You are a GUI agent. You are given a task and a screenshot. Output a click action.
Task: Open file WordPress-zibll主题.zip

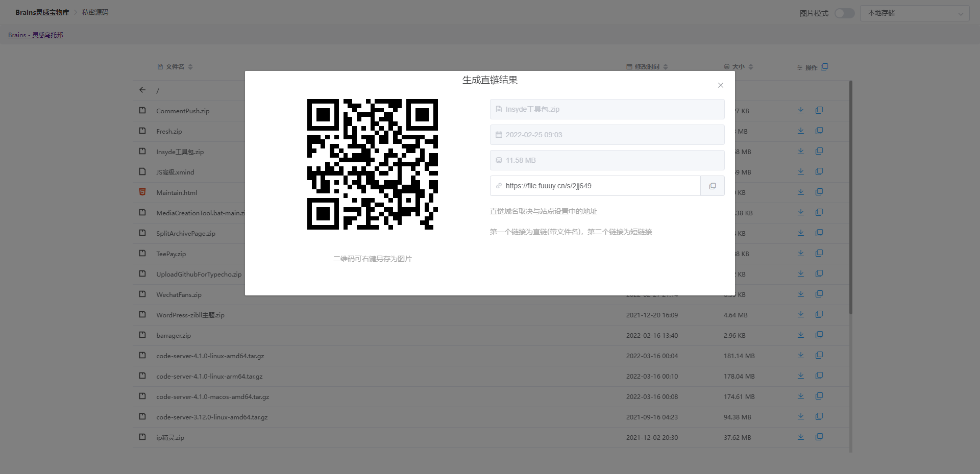(190, 315)
